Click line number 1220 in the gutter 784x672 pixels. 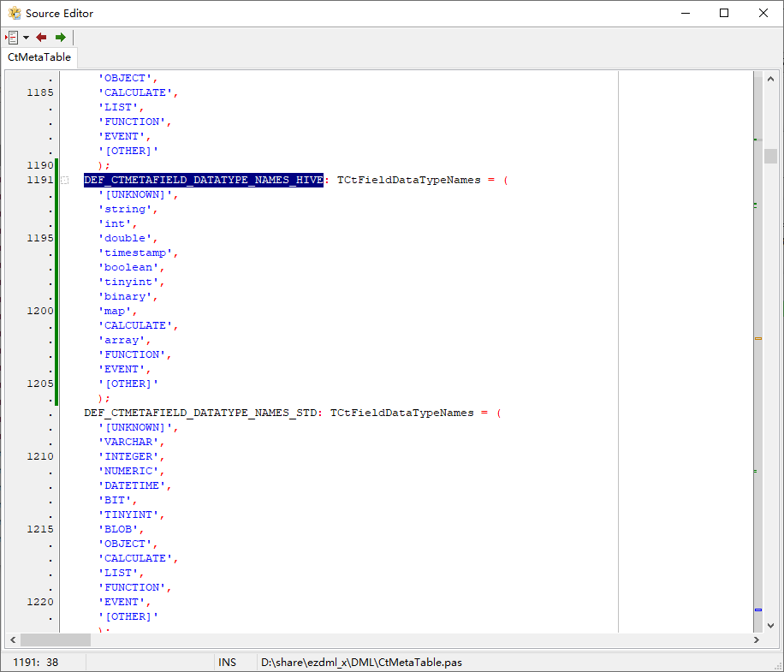click(40, 602)
